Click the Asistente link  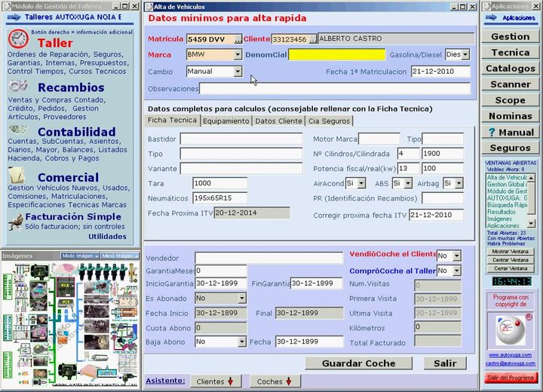[x=165, y=381]
